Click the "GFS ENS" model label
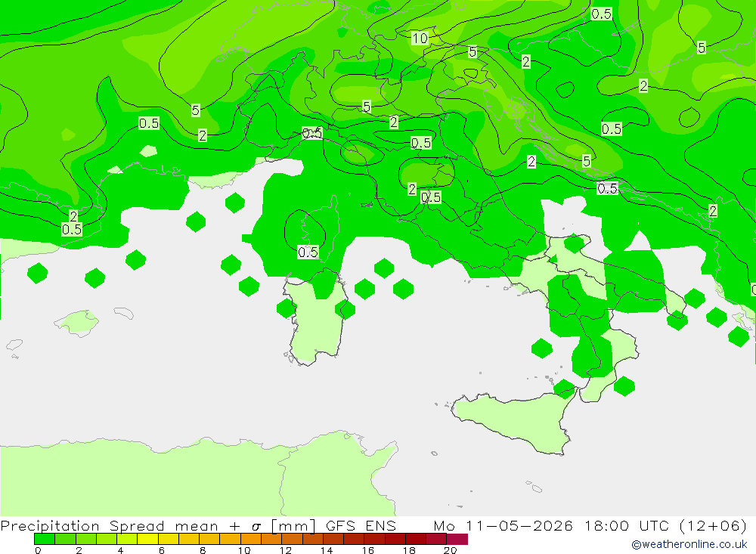The width and height of the screenshot is (756, 554). [x=361, y=525]
